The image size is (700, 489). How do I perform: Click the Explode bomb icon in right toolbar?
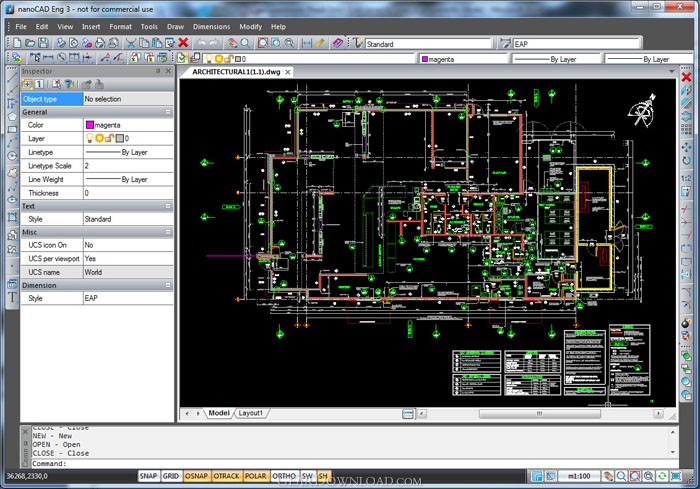(686, 323)
